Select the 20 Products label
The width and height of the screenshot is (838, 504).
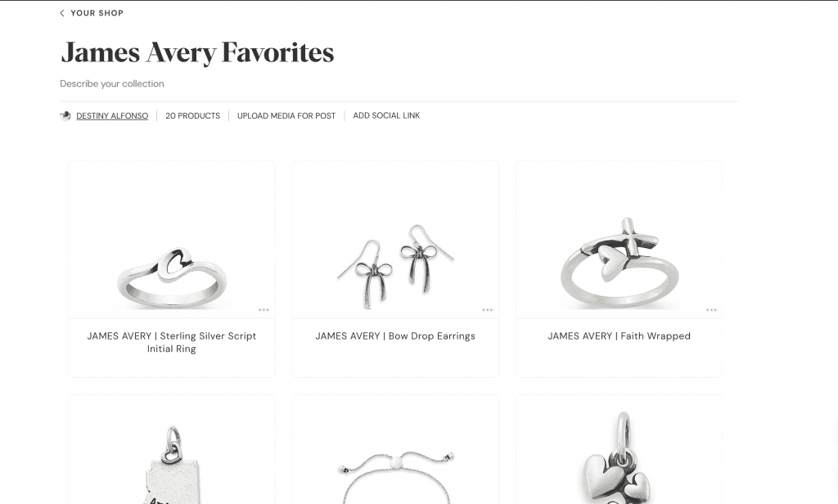[192, 115]
